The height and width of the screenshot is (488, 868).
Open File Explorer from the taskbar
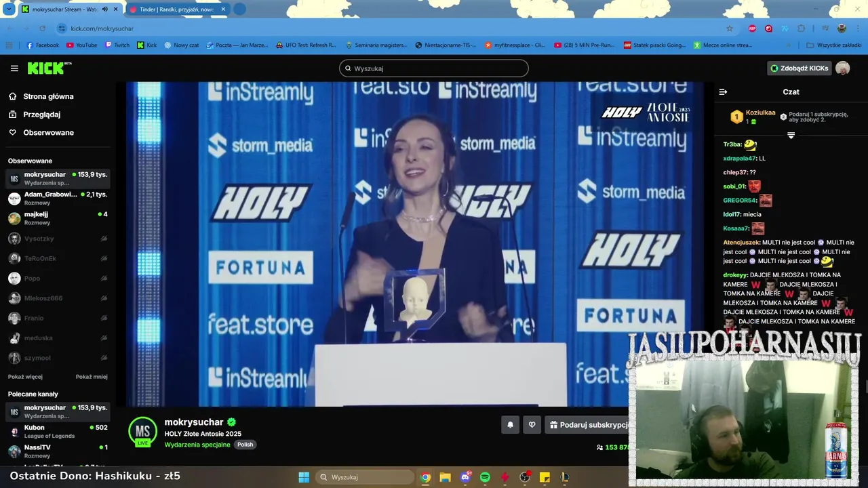(x=446, y=477)
